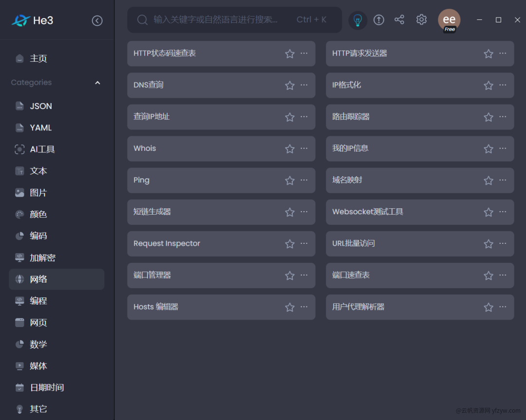This screenshot has width=526, height=420.
Task: Open more options menu for HTTP请求发送器
Action: 503,54
